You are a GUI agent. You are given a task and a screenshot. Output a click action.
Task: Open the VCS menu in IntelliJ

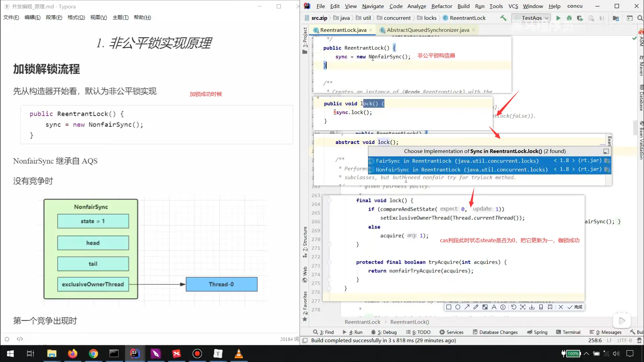[513, 6]
